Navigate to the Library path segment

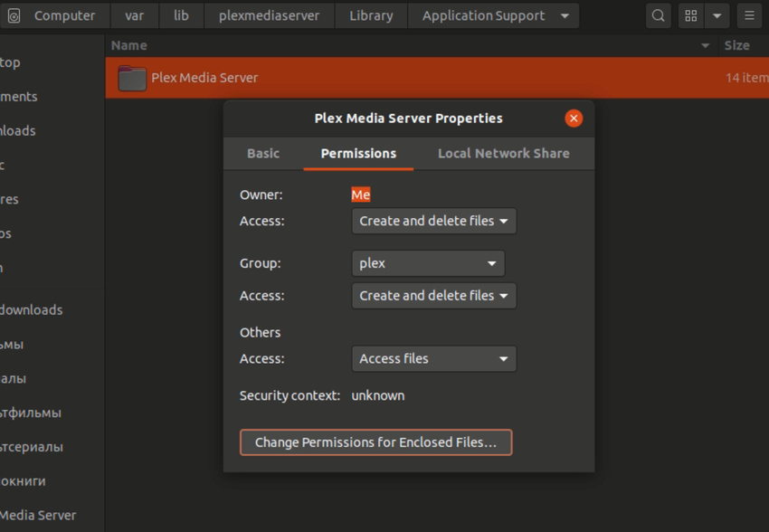tap(371, 15)
